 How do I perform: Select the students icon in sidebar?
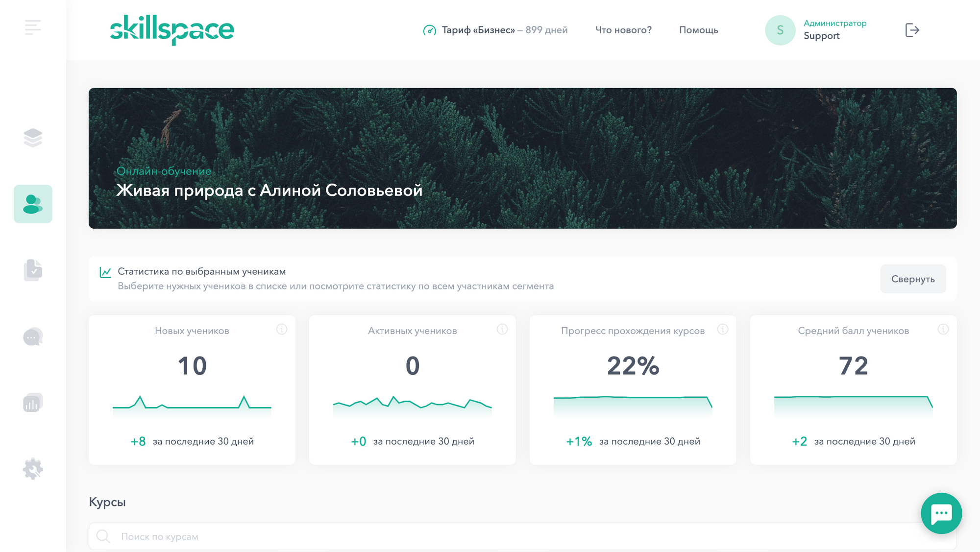pos(33,204)
